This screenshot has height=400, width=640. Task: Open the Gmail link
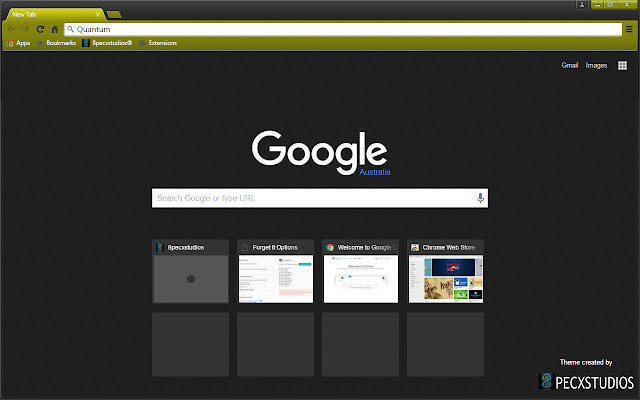tap(569, 65)
